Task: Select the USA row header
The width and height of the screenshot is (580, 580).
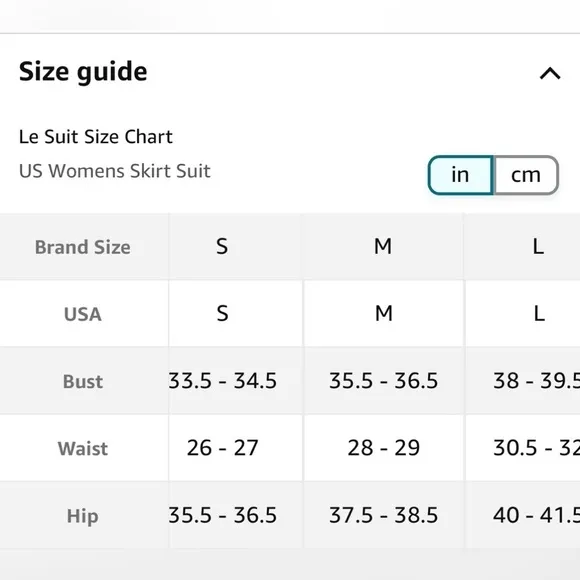Action: coord(83,314)
